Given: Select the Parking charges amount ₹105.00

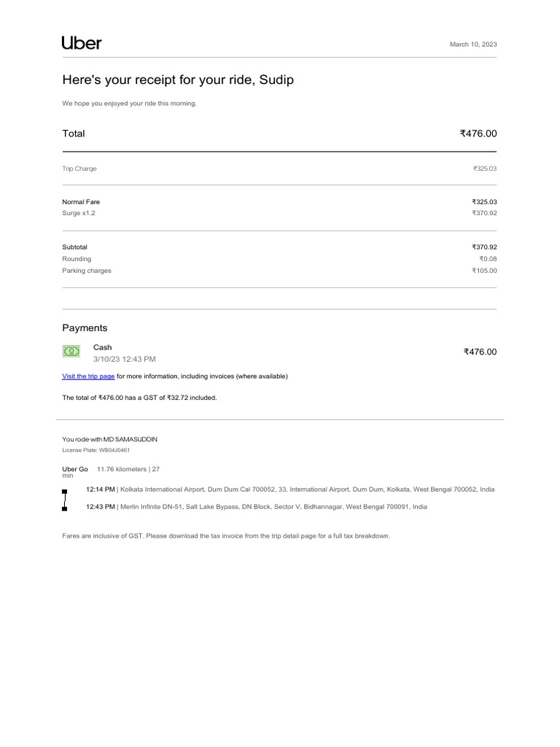Looking at the screenshot, I should [x=484, y=271].
